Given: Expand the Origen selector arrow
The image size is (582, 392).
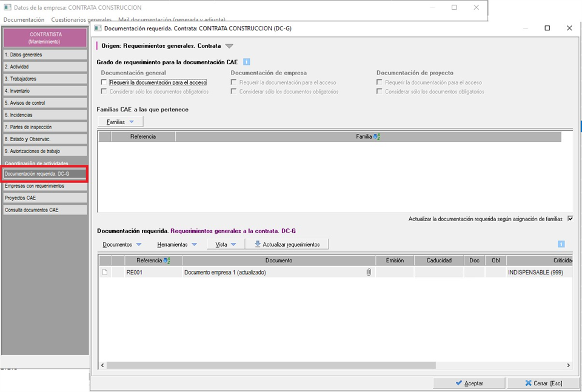Looking at the screenshot, I should point(229,46).
